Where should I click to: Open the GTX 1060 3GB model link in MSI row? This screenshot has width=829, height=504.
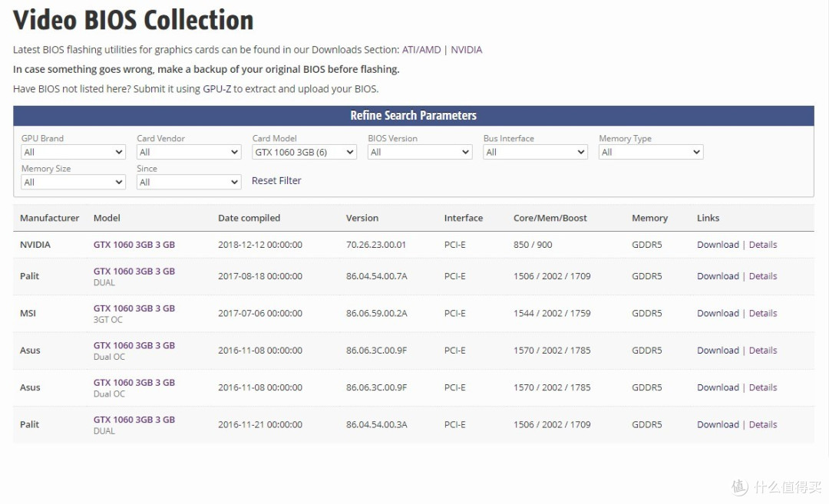click(x=134, y=308)
